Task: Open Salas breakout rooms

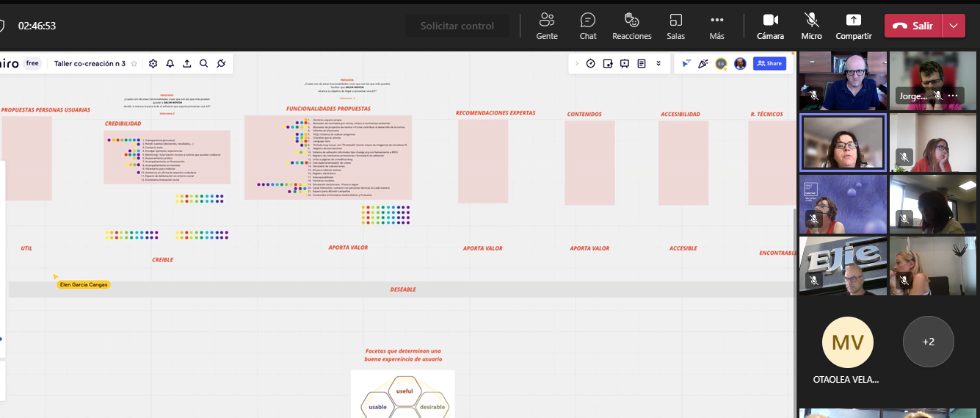Action: (x=675, y=26)
